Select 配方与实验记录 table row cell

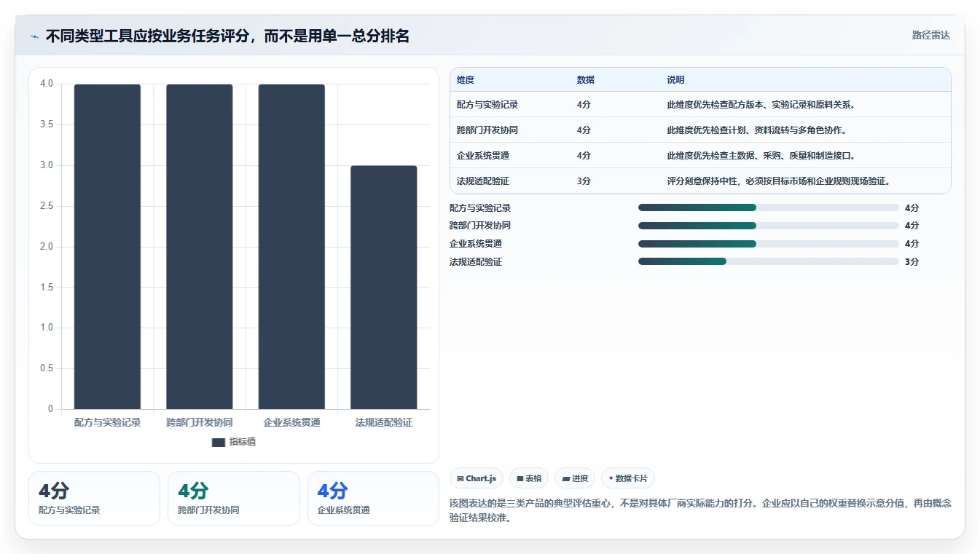tap(487, 105)
